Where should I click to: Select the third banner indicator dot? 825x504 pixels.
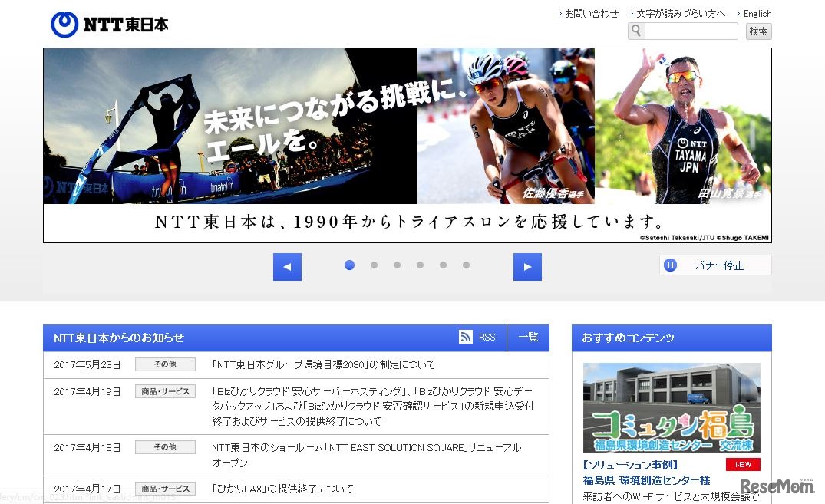(398, 265)
